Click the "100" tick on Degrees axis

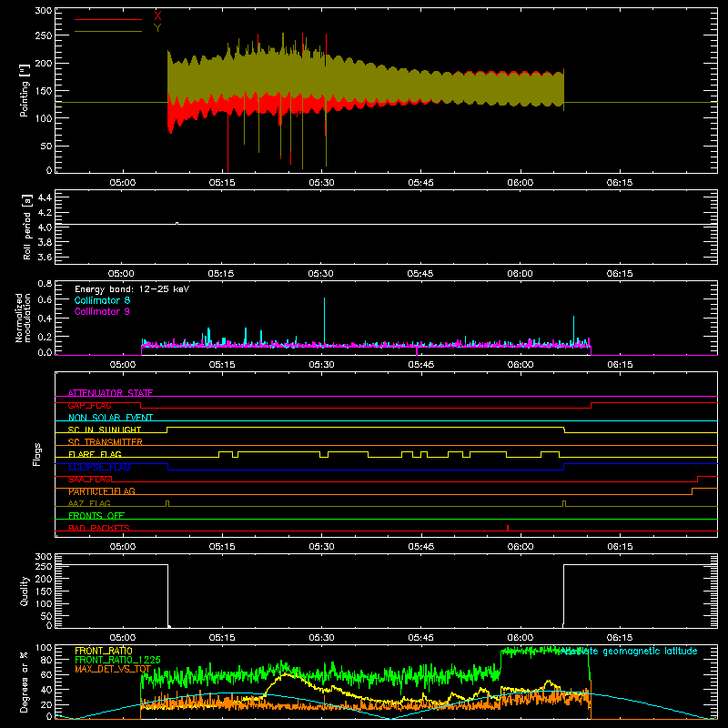tap(43, 648)
